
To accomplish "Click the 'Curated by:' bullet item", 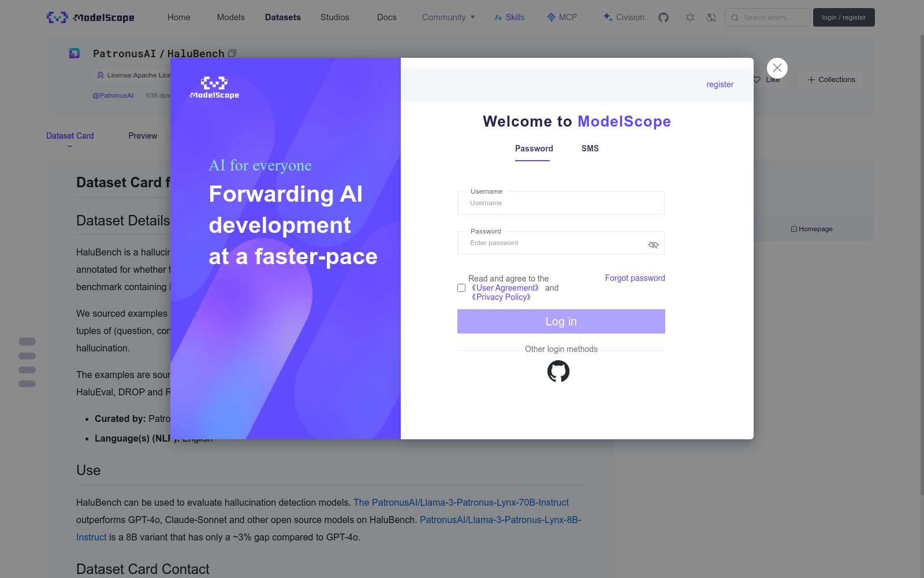I will [132, 419].
